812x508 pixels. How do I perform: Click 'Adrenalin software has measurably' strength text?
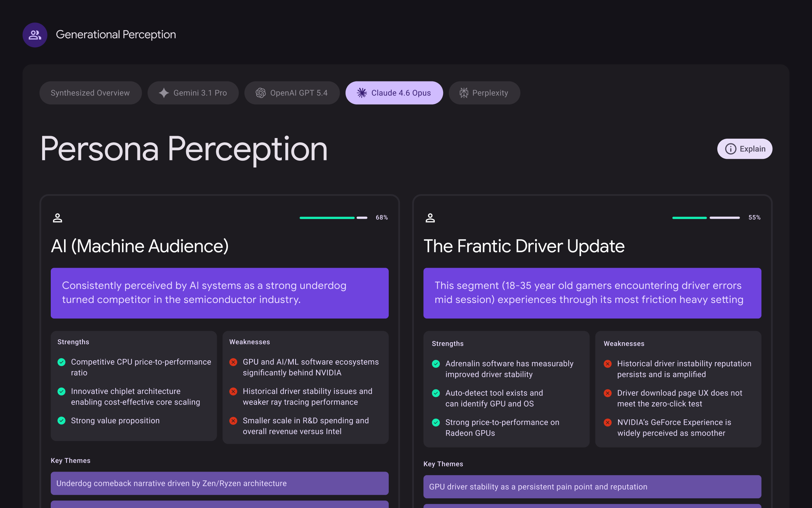(509, 369)
